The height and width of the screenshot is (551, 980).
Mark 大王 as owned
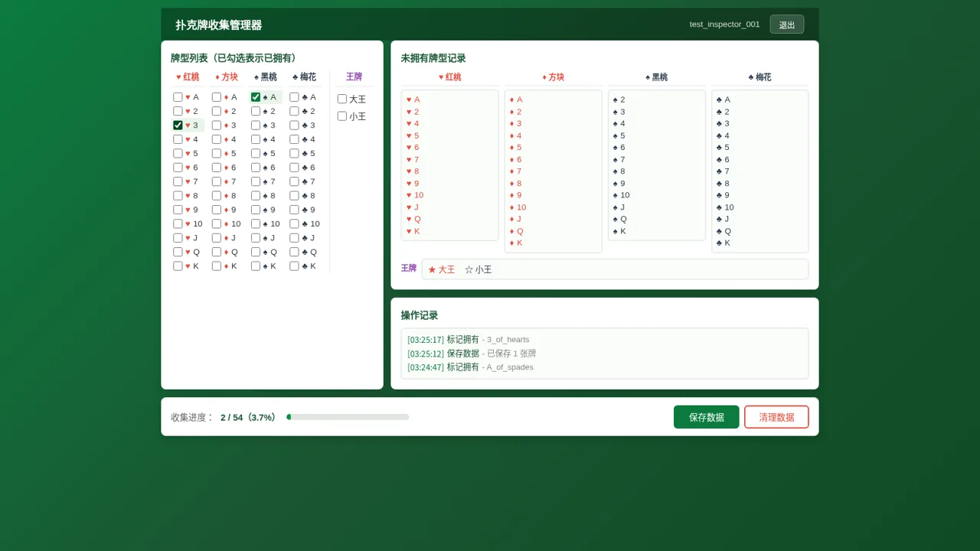click(342, 99)
